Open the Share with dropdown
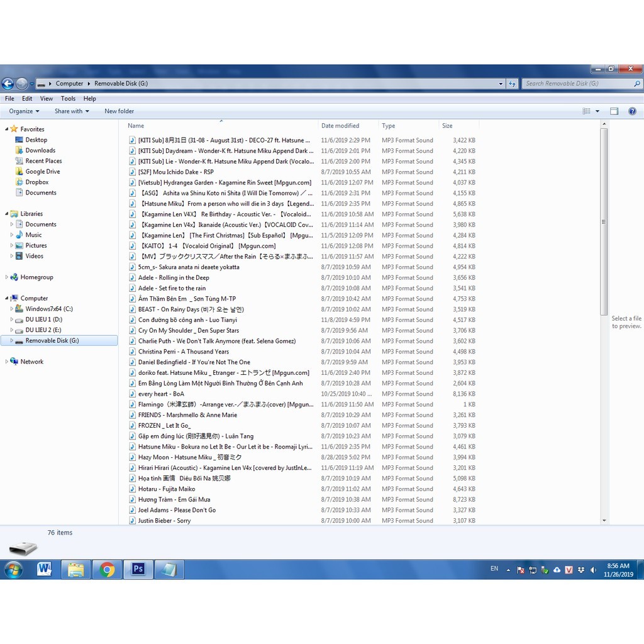 click(71, 111)
